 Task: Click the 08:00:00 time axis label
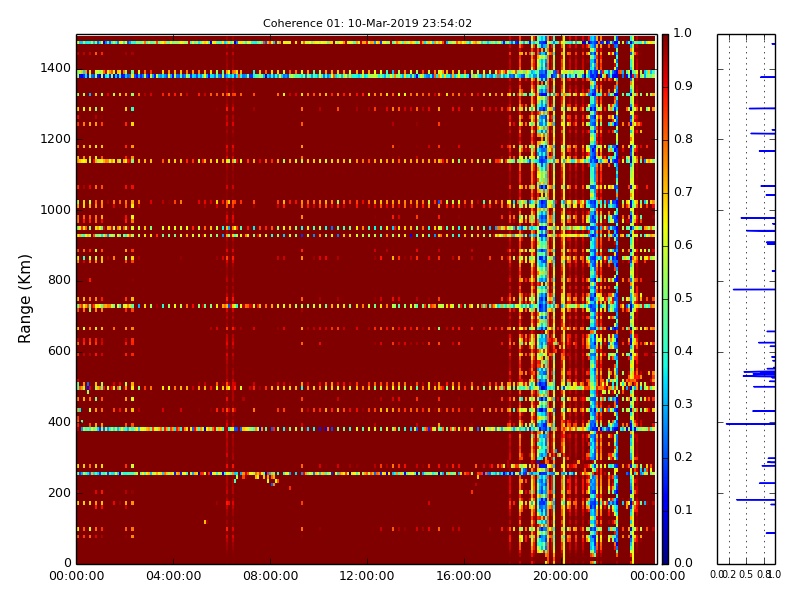[270, 576]
